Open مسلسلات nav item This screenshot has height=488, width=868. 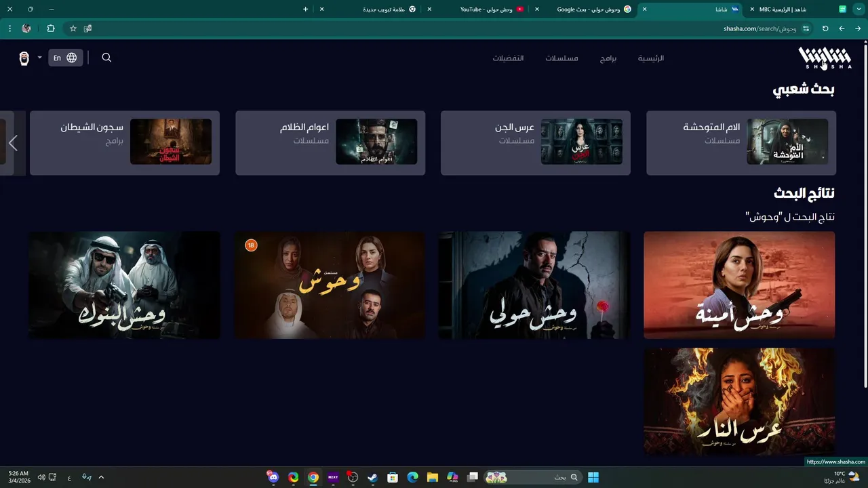point(562,58)
